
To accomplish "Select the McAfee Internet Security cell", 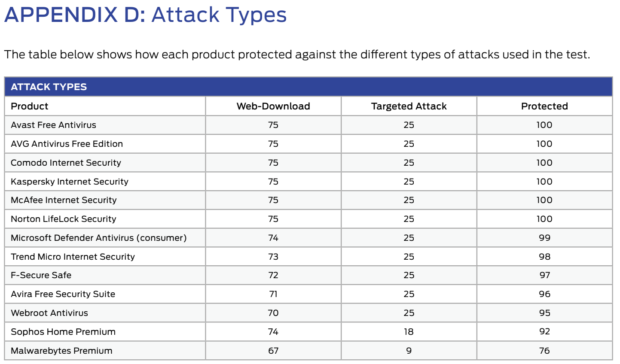I will pyautogui.click(x=64, y=200).
